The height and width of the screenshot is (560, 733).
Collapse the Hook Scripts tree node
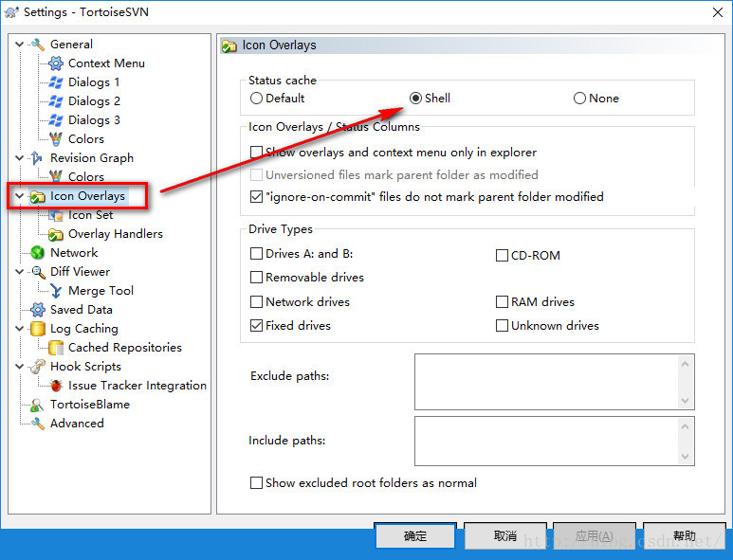19,367
